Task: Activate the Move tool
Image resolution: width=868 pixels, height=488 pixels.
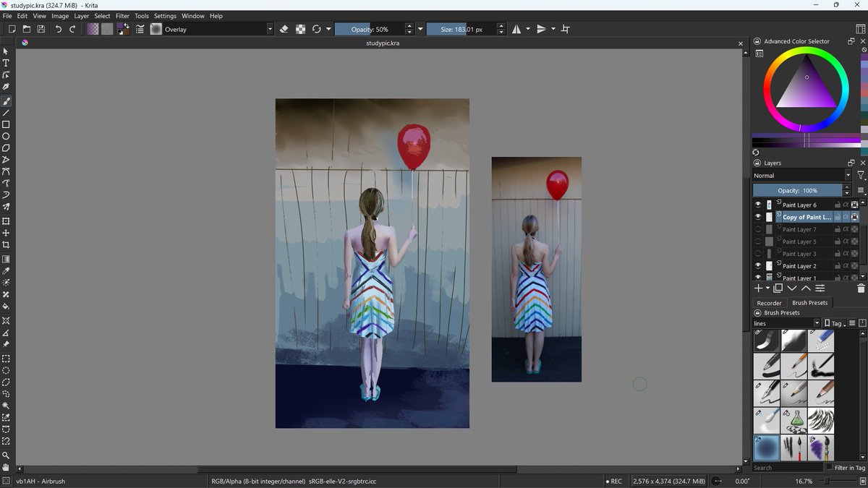Action: coord(6,233)
